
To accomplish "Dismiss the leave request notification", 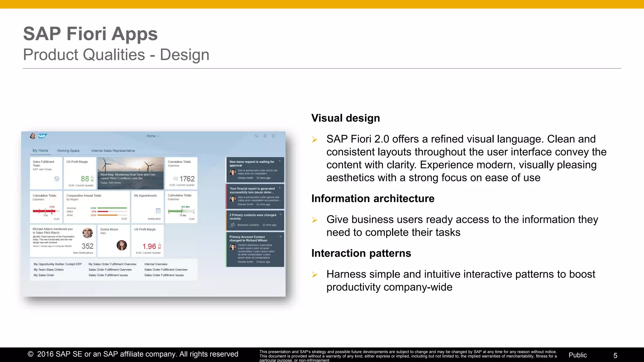I will click(x=280, y=161).
